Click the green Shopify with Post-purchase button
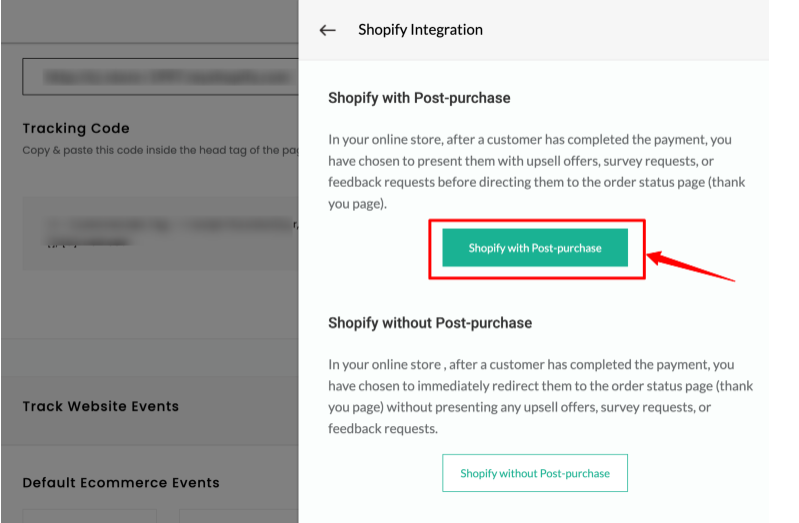Viewport: 799px width, 523px height. pyautogui.click(x=535, y=248)
